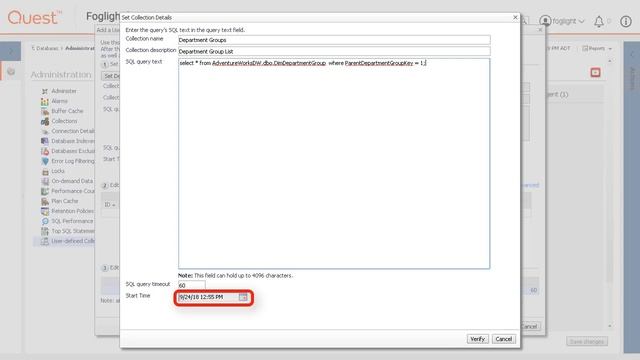
Task: Select Locks in Administration list
Action: [58, 171]
